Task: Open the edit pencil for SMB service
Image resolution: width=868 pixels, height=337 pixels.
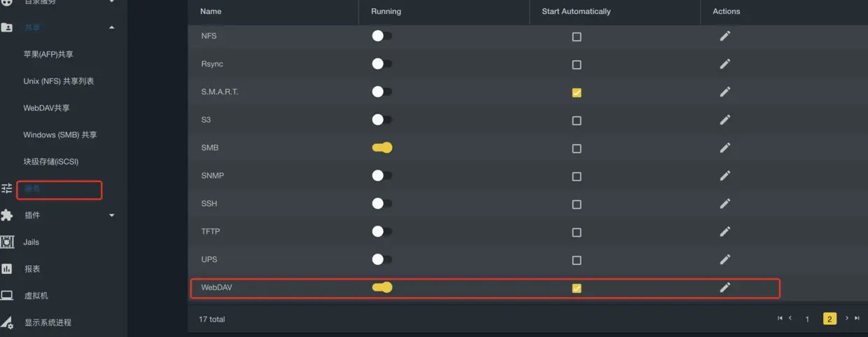Action: pos(725,148)
